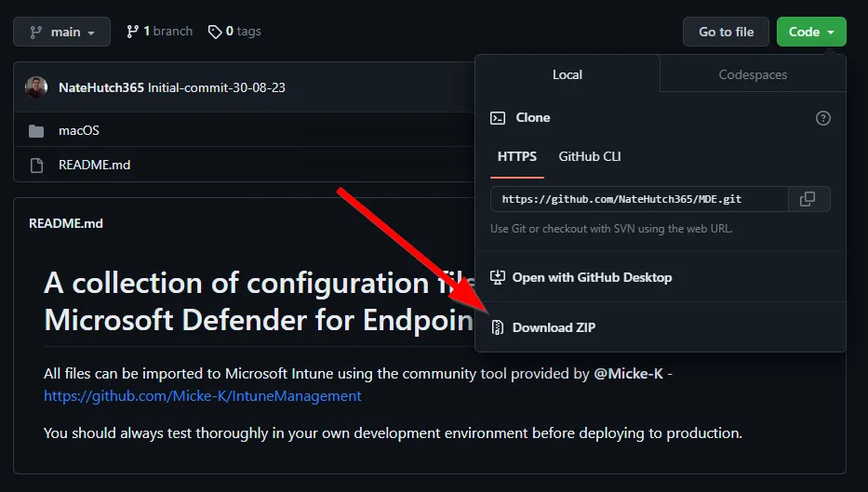Click the tag icon beside 0 tags
The height and width of the screenshot is (492, 868).
215,33
